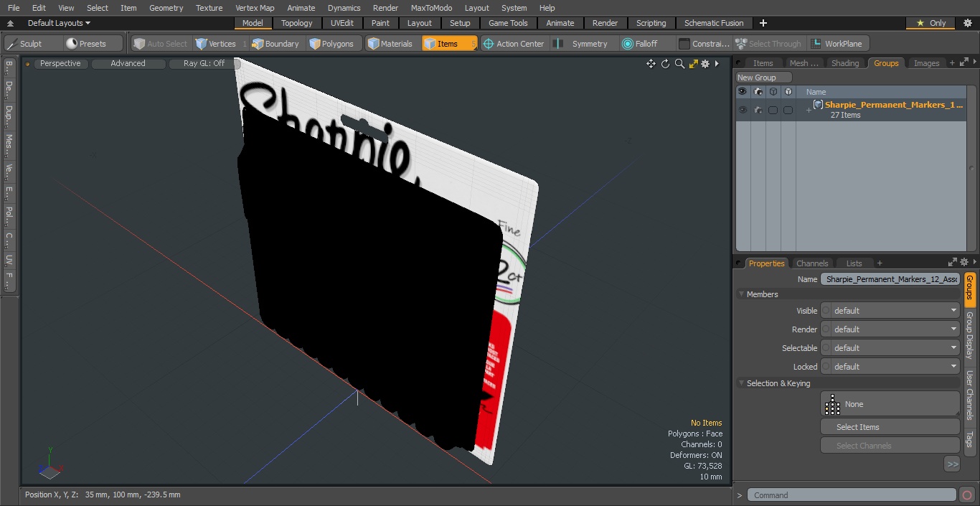The width and height of the screenshot is (980, 506).
Task: Click the viewport rotate icon
Action: (665, 64)
